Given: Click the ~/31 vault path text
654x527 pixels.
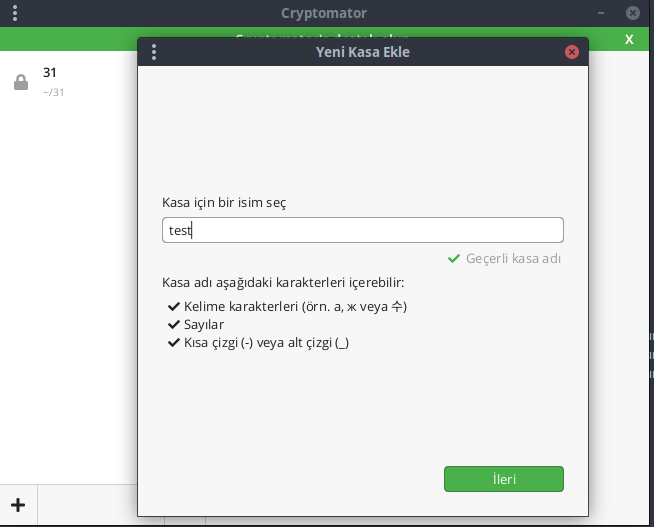Looking at the screenshot, I should pos(53,92).
